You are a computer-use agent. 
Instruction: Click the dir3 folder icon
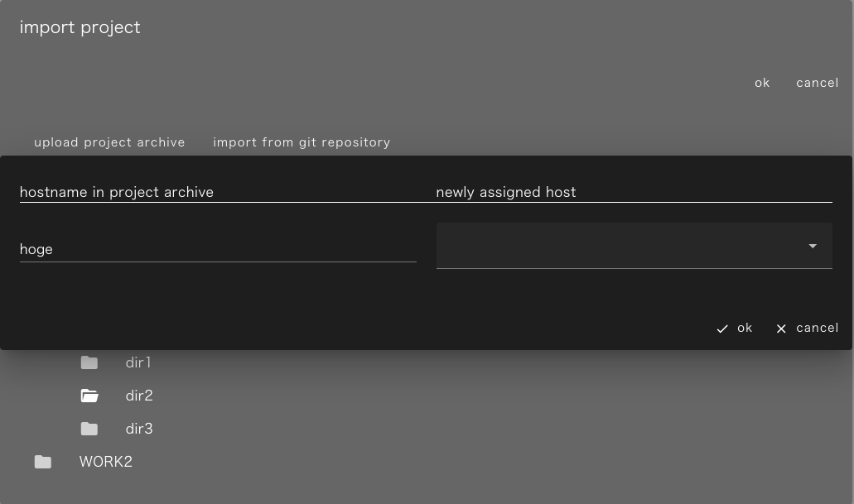point(89,429)
